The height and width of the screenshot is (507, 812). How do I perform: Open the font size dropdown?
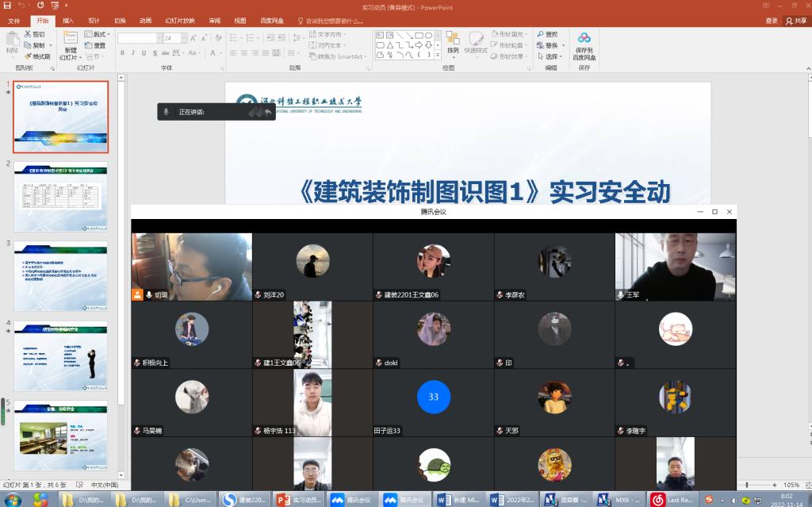(184, 38)
